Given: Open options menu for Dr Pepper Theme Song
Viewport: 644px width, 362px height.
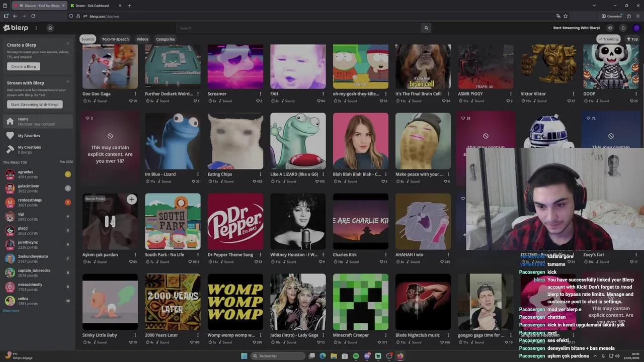Looking at the screenshot, I should (x=260, y=255).
